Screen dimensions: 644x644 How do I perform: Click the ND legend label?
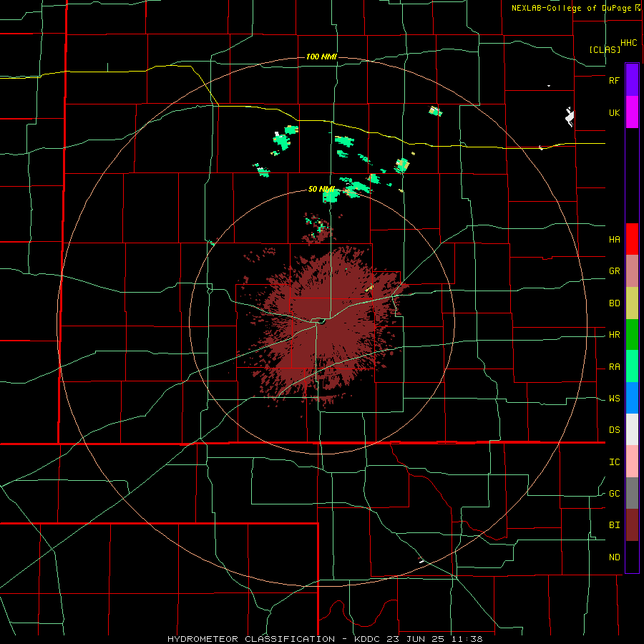point(614,557)
